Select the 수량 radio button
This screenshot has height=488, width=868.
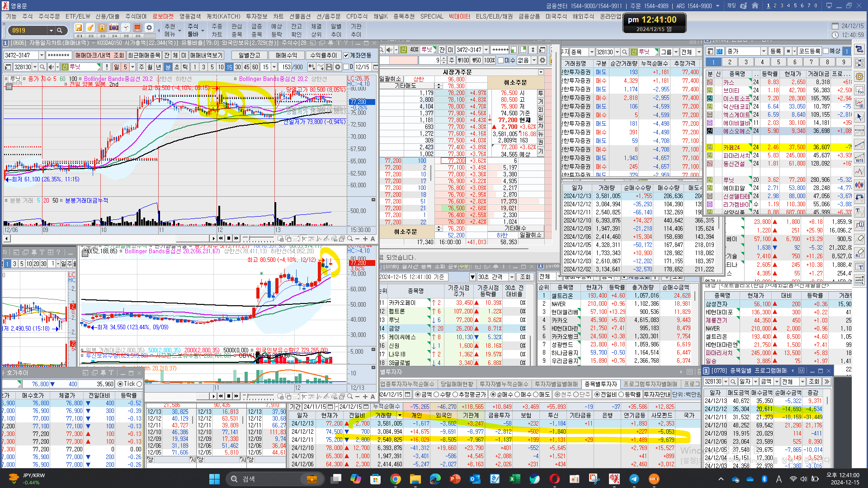(436, 394)
